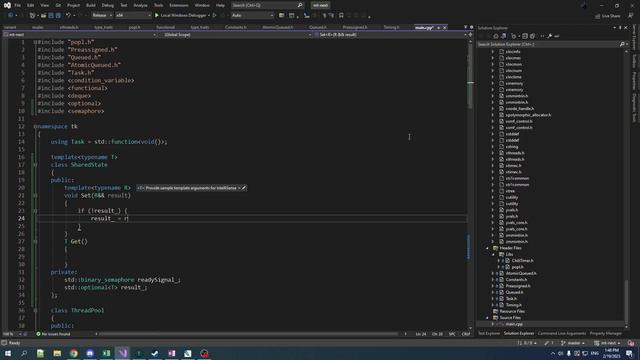Viewport: 640px width, 360px height.
Task: Select Resource Files folder in Solution Explorer
Action: 512,311
